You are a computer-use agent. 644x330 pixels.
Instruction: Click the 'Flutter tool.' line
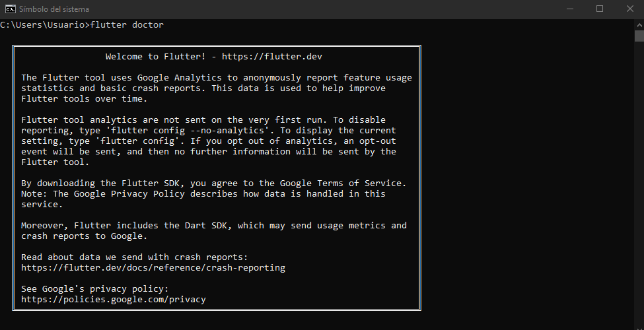tap(55, 162)
